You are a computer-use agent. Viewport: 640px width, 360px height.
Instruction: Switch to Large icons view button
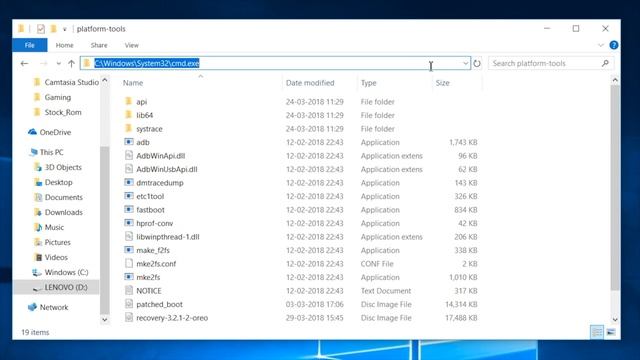click(x=611, y=332)
